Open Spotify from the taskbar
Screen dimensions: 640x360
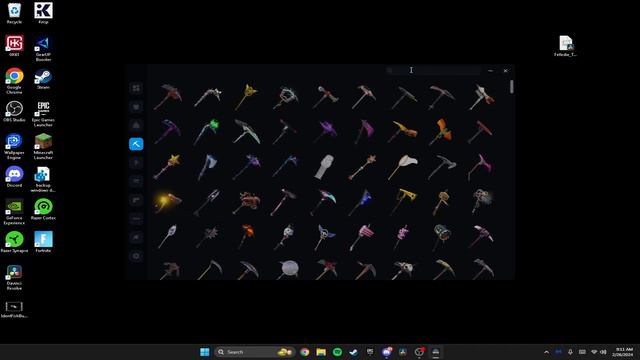coord(337,352)
